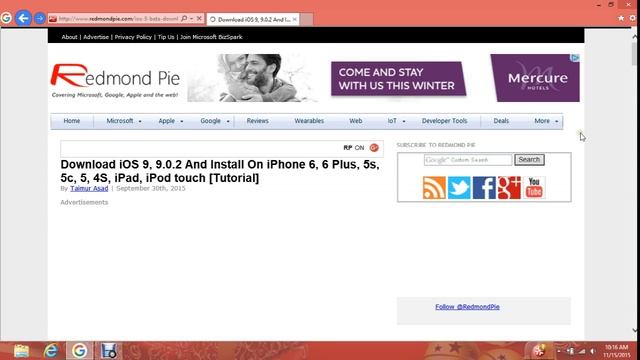The image size is (640, 360).
Task: Click the red Google Plus icon beside RP ON
Action: click(x=374, y=148)
